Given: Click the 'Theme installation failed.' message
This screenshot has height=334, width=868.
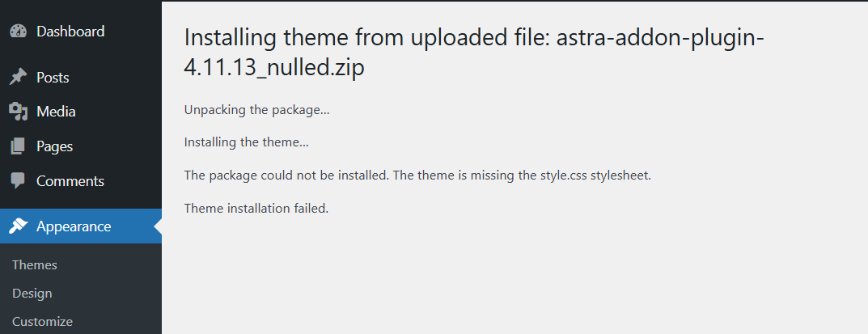Looking at the screenshot, I should tap(256, 209).
